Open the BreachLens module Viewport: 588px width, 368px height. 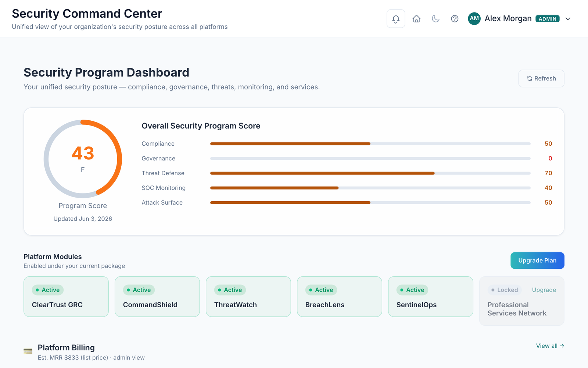pyautogui.click(x=340, y=297)
